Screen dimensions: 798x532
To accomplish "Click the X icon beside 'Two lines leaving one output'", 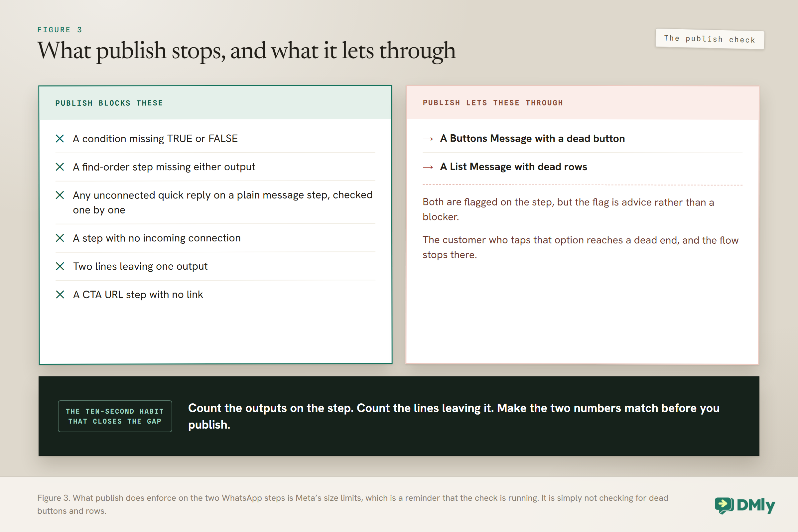I will coord(60,266).
